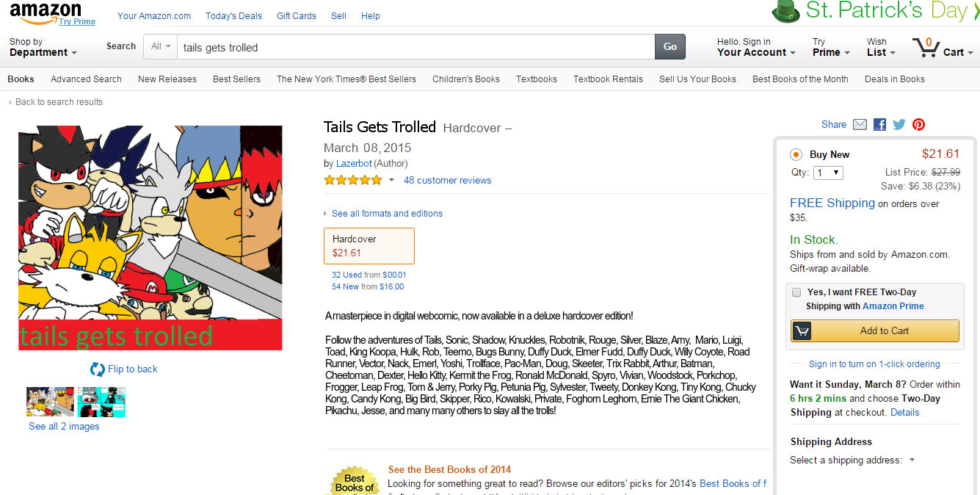Share via the email envelope icon
This screenshot has height=495, width=980.
pyautogui.click(x=860, y=125)
